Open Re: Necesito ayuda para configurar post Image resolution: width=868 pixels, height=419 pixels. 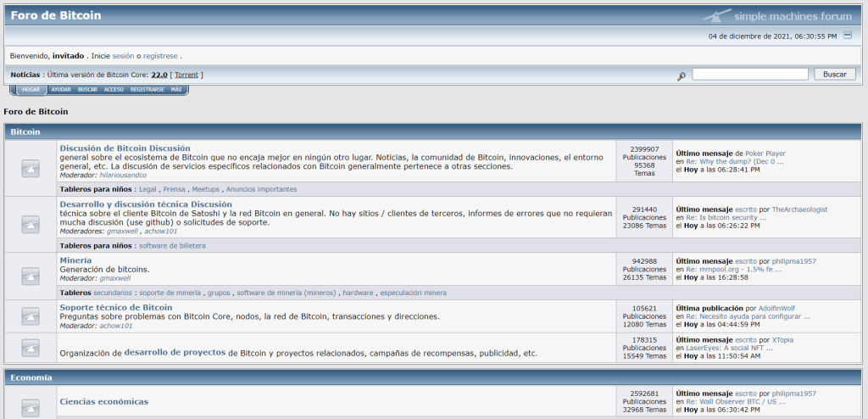(748, 316)
